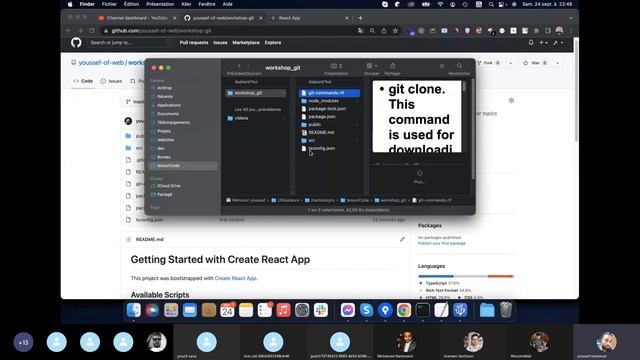Image resolution: width=640 pixels, height=360 pixels.
Task: Open the Présentation menu in menu bar
Action: tap(160, 4)
